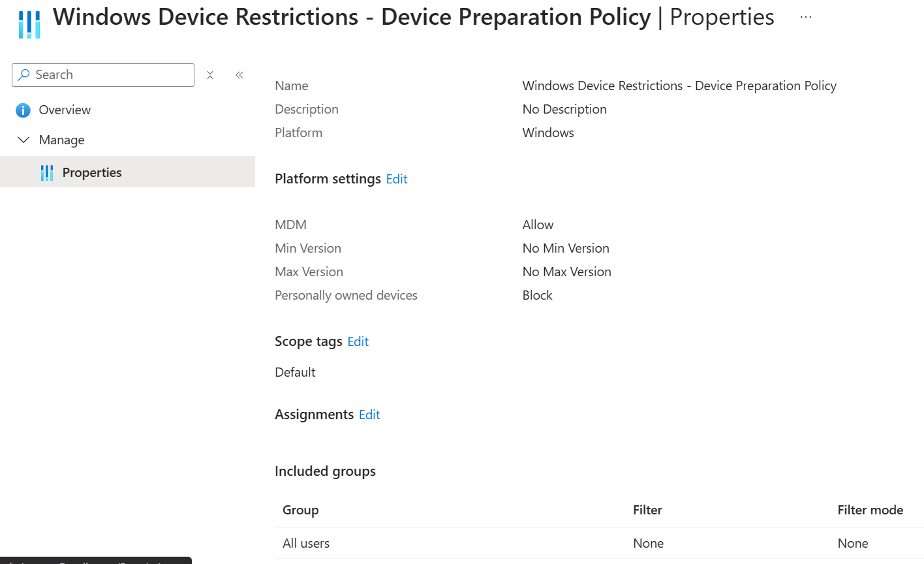Screen dimensions: 924x564
Task: Collapse the Manage section chevron
Action: [23, 140]
